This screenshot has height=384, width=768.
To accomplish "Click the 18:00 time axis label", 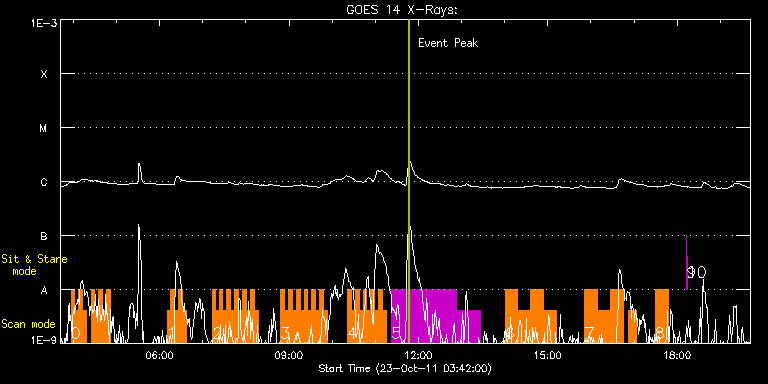I will (676, 355).
